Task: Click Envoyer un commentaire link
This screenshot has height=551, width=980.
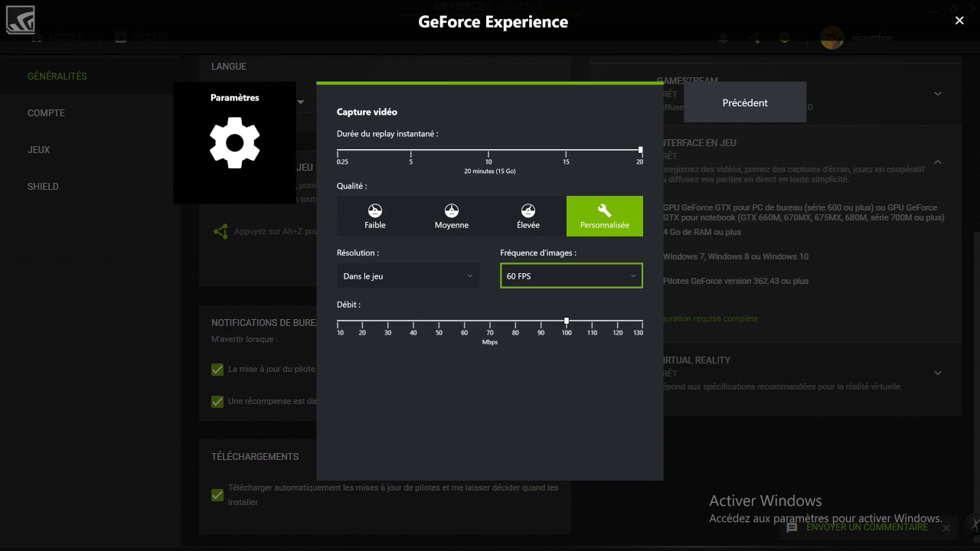Action: pyautogui.click(x=866, y=527)
